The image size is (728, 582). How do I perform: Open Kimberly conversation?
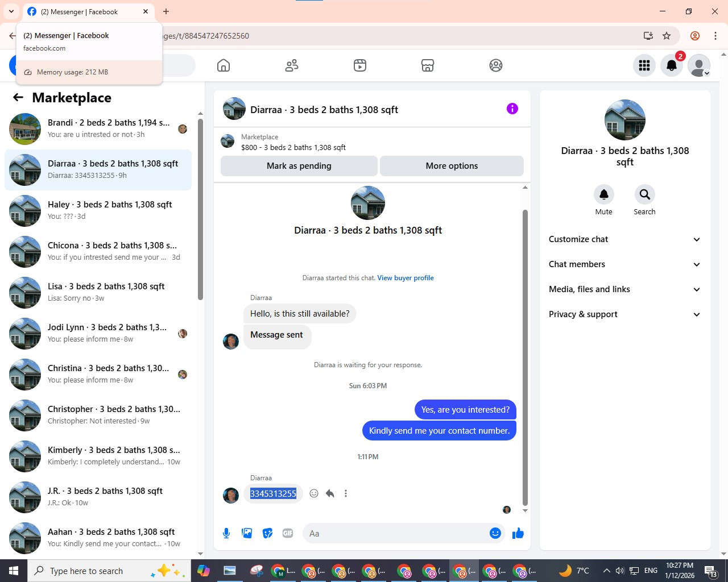coord(98,456)
